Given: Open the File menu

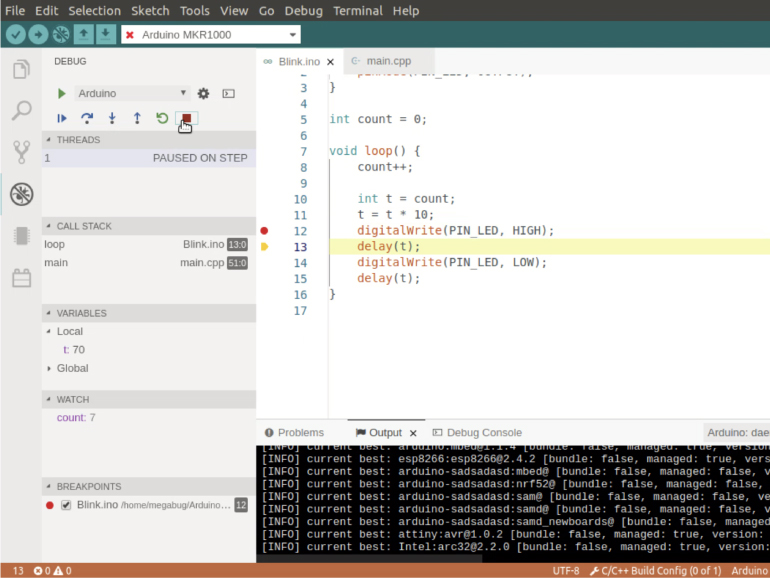Looking at the screenshot, I should 15,10.
